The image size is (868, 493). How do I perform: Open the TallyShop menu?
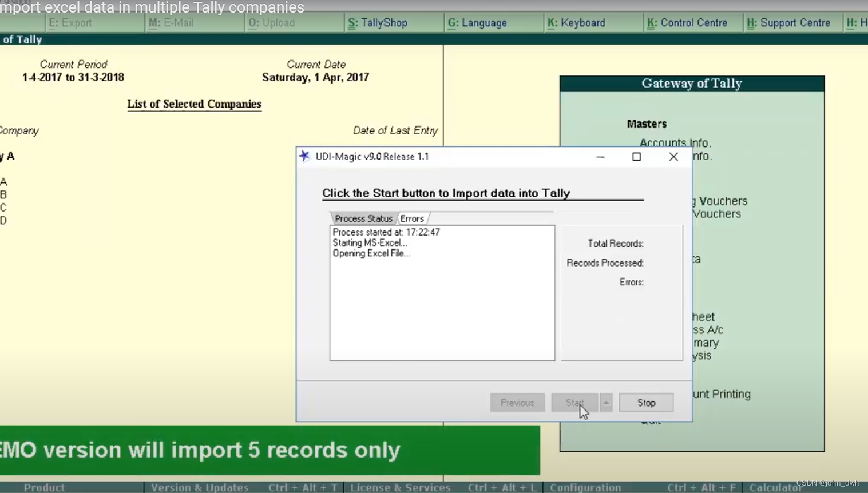coord(378,23)
